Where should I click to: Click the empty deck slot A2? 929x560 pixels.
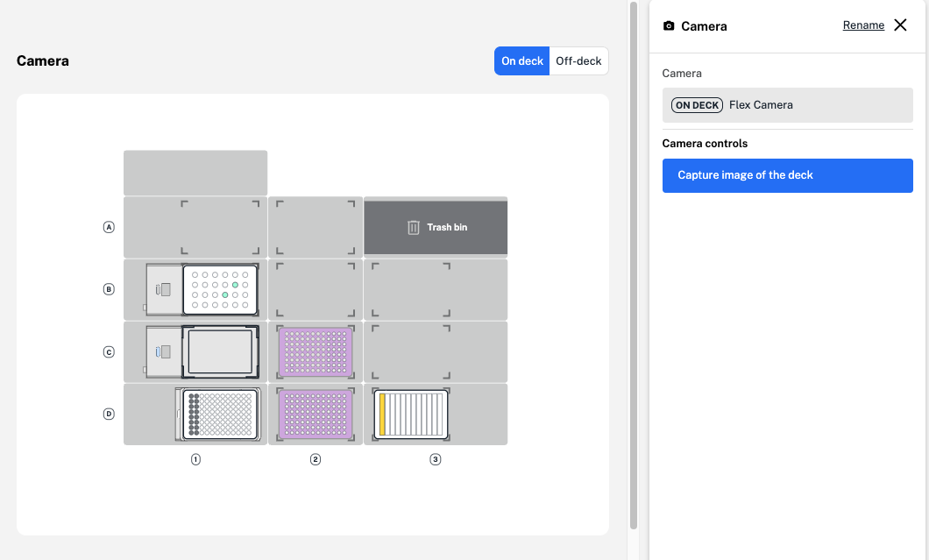[x=316, y=228]
